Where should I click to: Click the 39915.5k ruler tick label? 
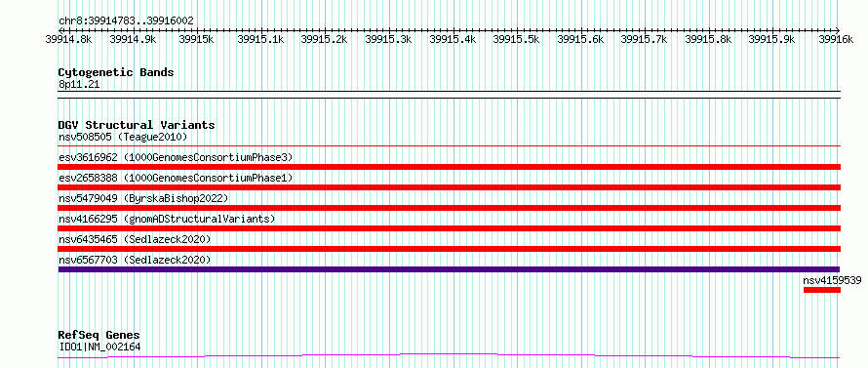tap(517, 39)
